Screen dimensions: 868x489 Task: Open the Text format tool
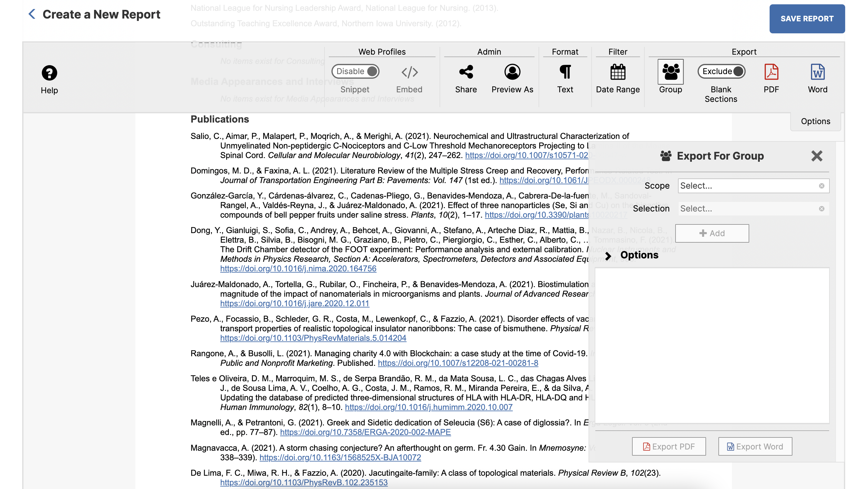point(565,72)
